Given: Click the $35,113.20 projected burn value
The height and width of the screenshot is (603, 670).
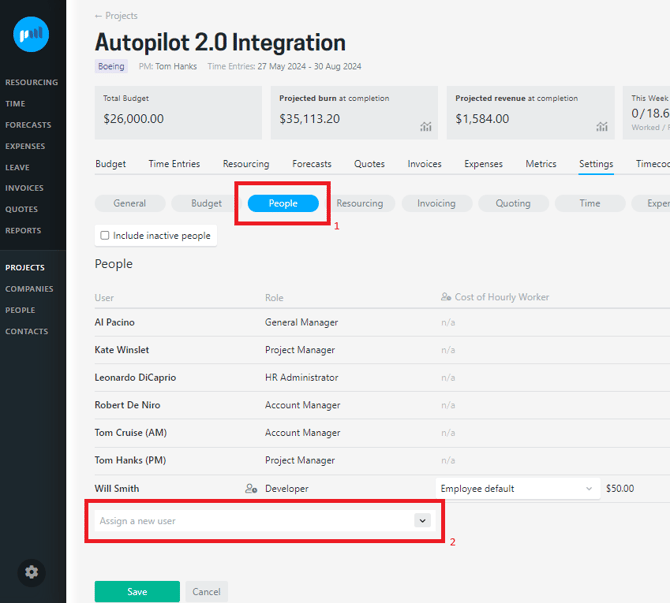Looking at the screenshot, I should tap(310, 119).
